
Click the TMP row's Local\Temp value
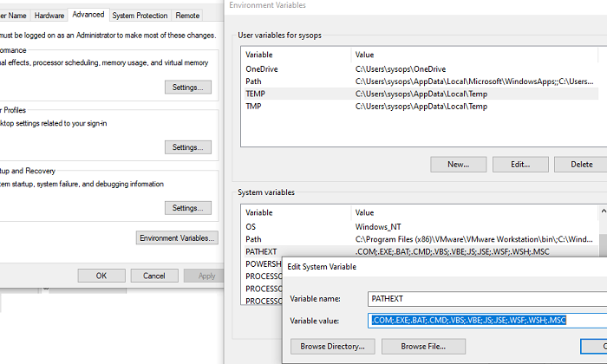coord(421,106)
